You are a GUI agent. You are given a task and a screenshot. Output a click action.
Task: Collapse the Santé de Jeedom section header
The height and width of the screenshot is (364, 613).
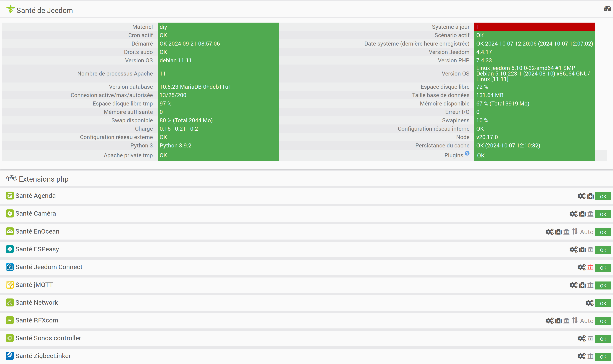click(45, 10)
